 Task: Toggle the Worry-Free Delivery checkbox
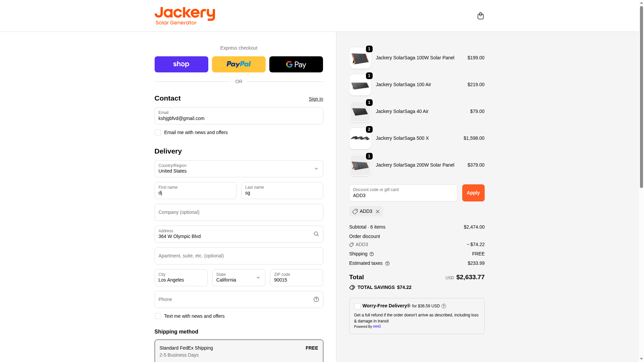358,306
